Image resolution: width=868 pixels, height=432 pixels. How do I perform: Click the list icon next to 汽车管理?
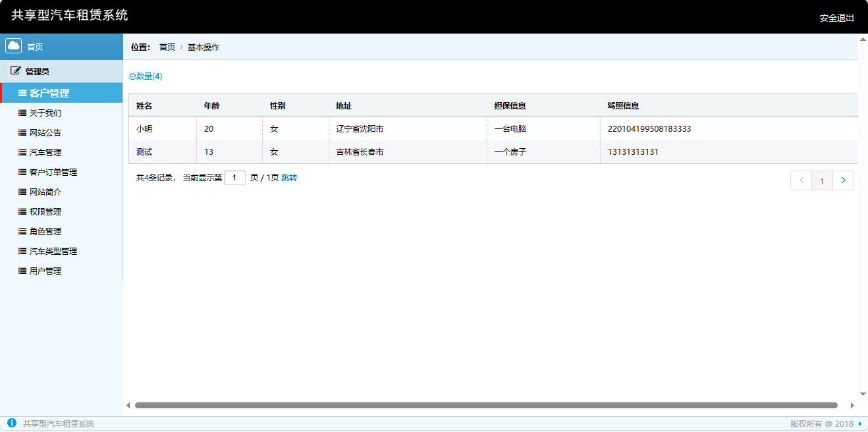coord(22,152)
